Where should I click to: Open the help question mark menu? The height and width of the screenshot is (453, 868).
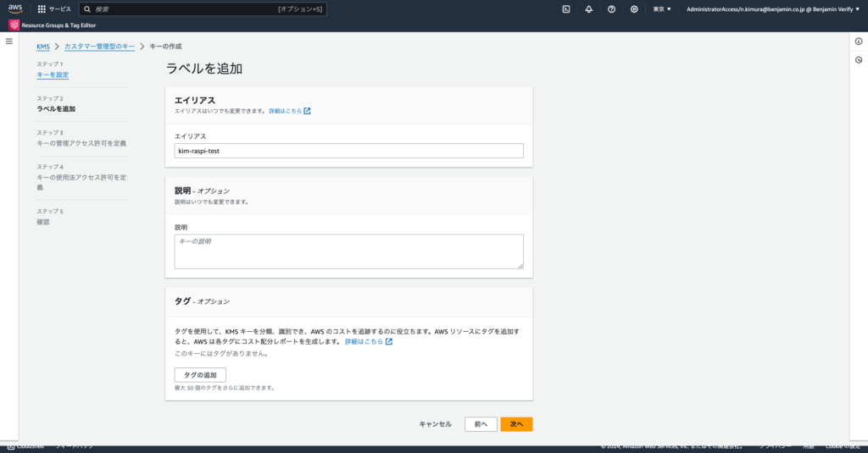coord(611,8)
